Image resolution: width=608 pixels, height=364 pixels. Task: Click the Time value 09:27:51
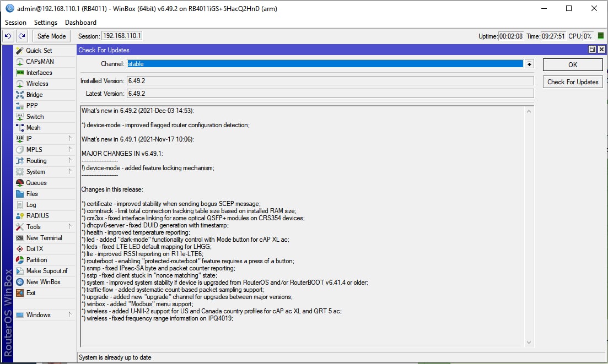553,36
